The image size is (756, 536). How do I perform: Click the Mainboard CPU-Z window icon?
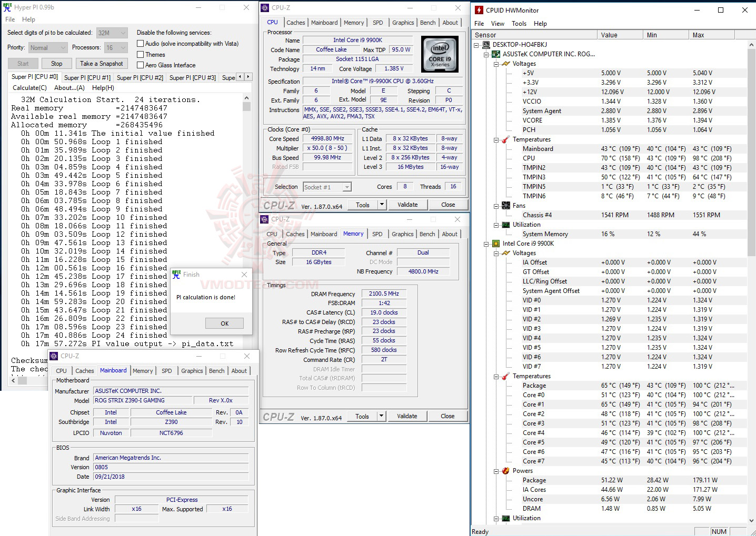54,356
